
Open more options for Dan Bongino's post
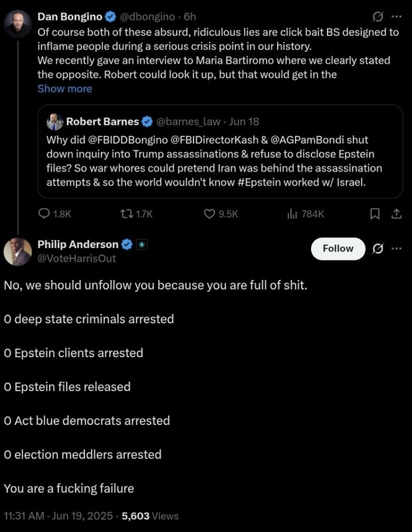tap(397, 16)
